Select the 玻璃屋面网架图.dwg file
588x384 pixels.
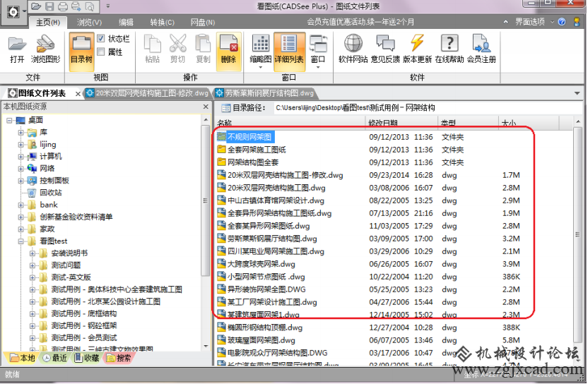[256, 340]
